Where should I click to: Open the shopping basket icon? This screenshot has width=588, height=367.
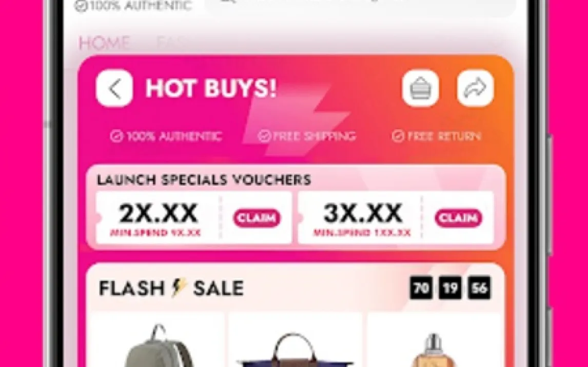click(x=420, y=88)
